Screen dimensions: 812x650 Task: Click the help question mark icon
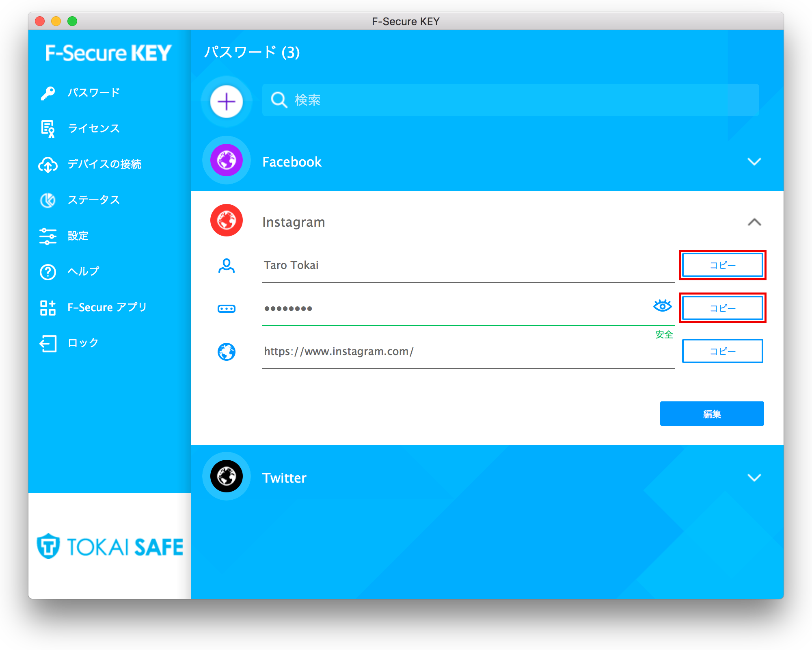point(48,272)
